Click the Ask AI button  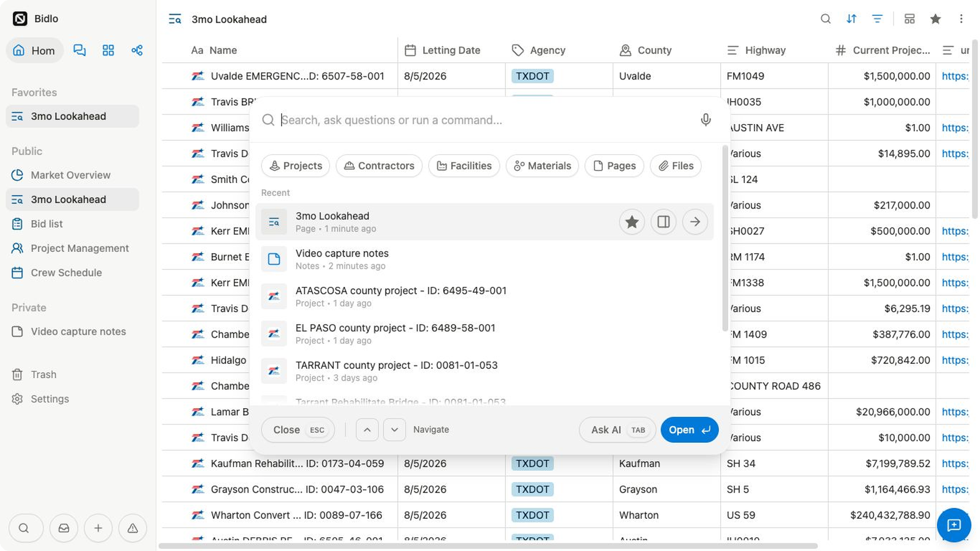[618, 430]
